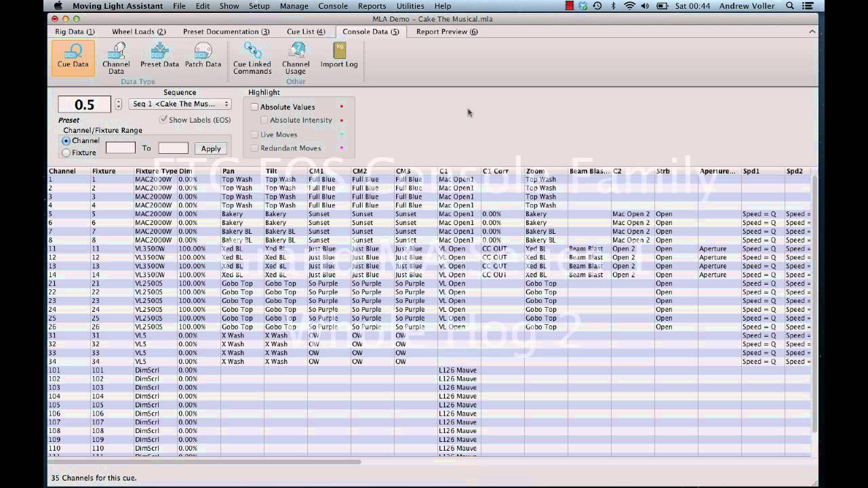Image resolution: width=868 pixels, height=488 pixels.
Task: Open the Import Log
Action: [339, 56]
